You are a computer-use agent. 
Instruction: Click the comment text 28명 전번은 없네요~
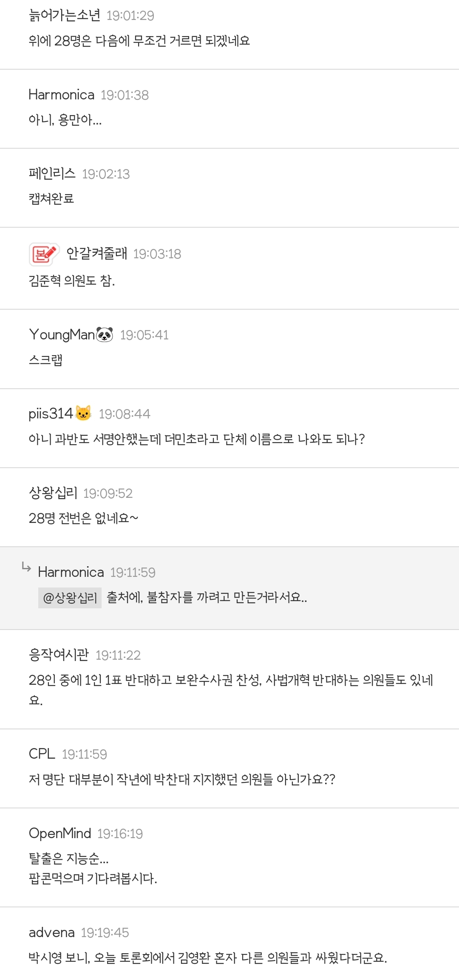click(83, 518)
